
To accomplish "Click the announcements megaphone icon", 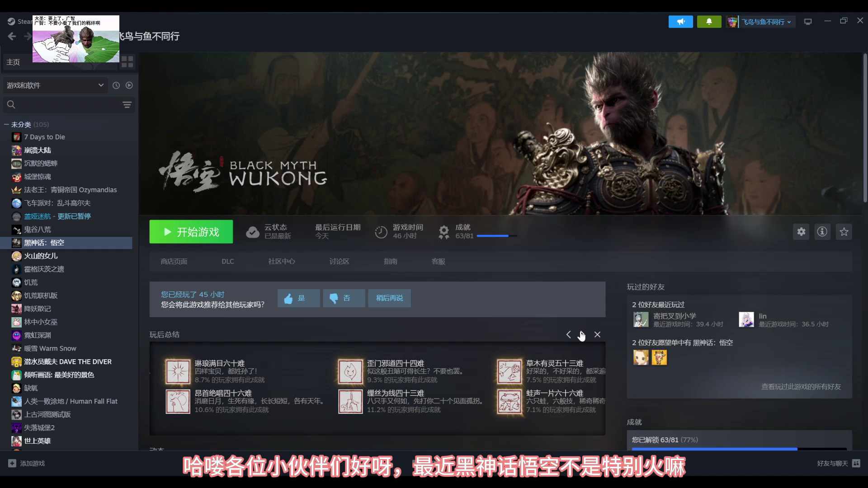I will 680,22.
